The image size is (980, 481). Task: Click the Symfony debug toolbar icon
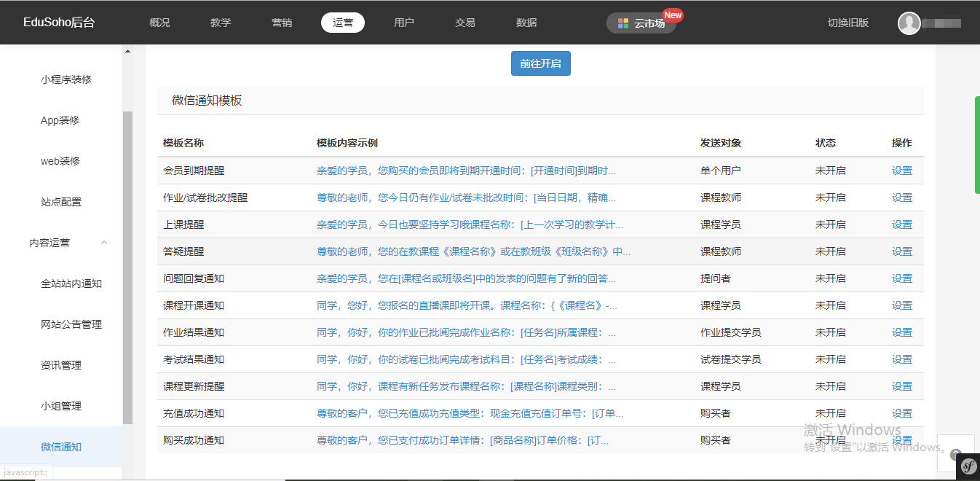pyautogui.click(x=968, y=466)
